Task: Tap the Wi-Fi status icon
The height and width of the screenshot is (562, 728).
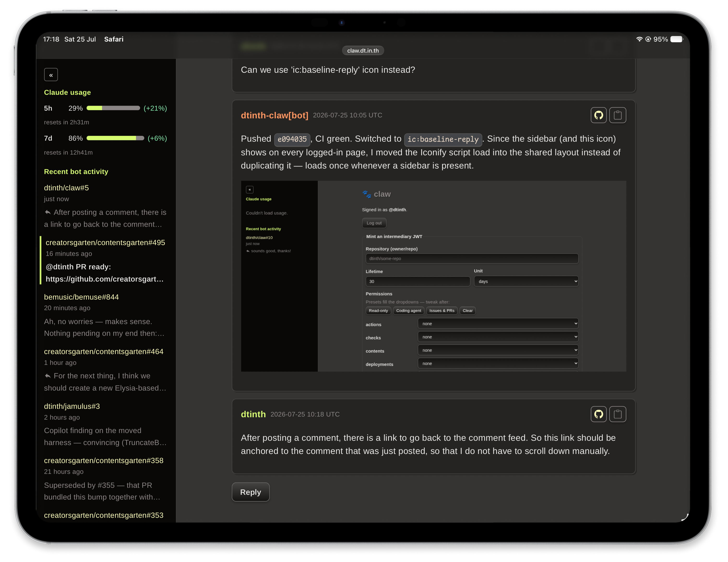Action: click(639, 39)
